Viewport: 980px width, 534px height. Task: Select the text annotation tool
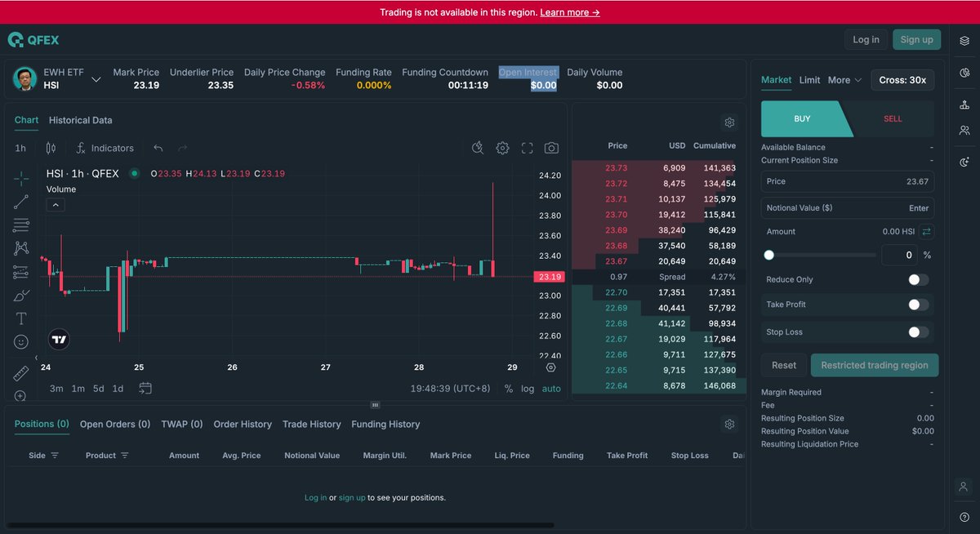tap(21, 318)
